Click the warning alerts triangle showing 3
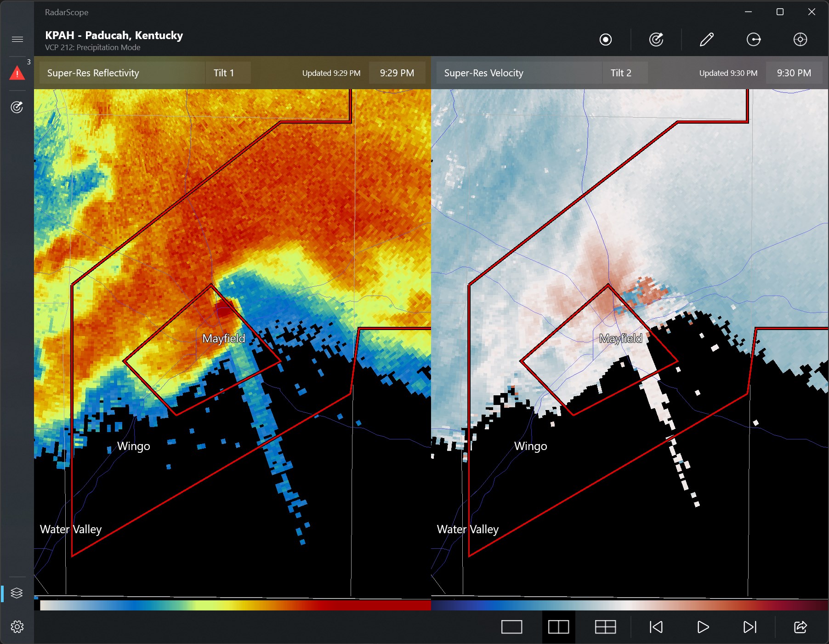Viewport: 829px width, 644px height. 17,73
